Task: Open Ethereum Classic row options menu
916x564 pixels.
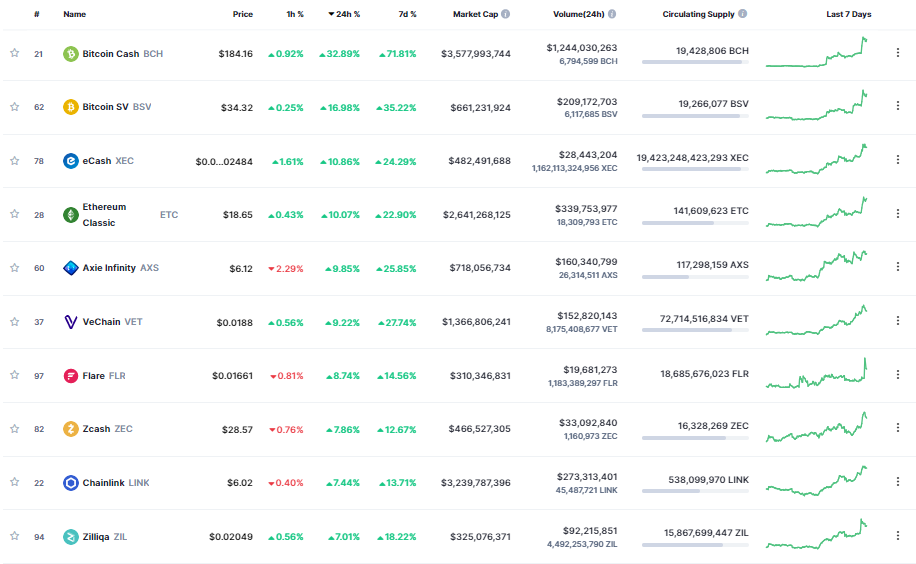Action: pos(898,213)
